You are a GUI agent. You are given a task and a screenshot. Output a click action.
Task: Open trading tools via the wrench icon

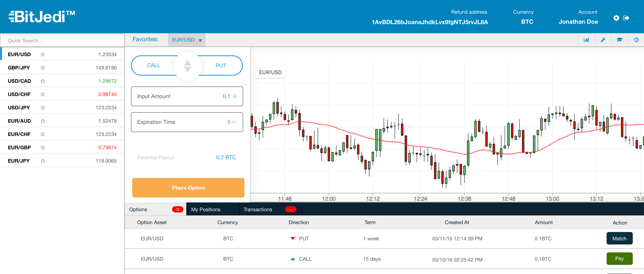[603, 40]
